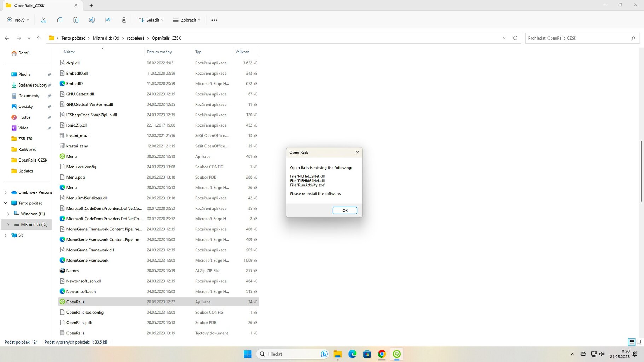The width and height of the screenshot is (644, 362).
Task: Click the Delete trash icon
Action: (x=124, y=20)
